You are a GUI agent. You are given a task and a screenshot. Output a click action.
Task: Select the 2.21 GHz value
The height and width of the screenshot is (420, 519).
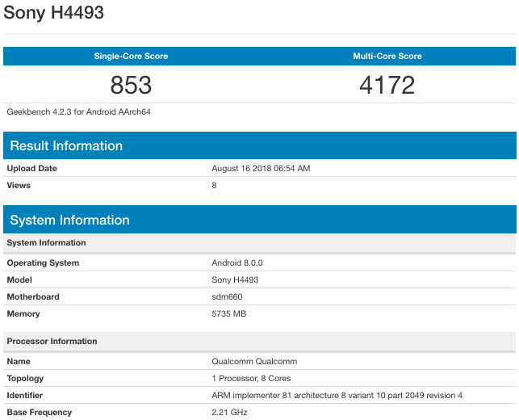point(229,413)
